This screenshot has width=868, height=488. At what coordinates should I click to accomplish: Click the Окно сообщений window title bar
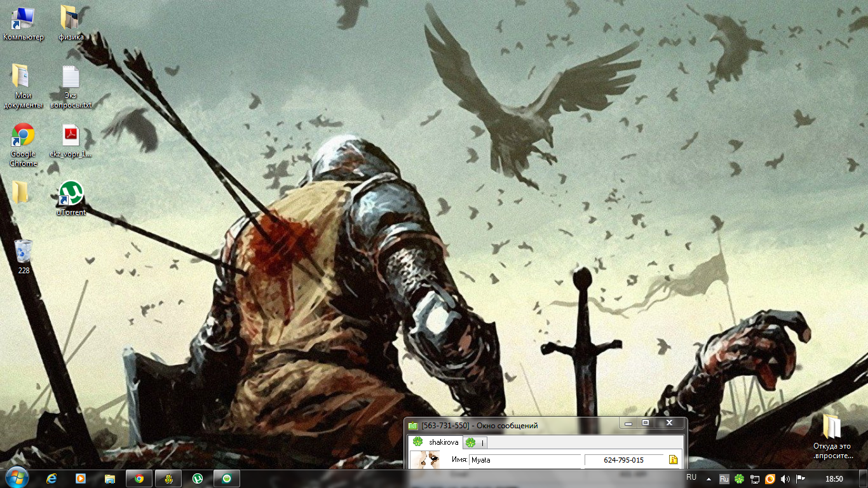click(x=513, y=425)
